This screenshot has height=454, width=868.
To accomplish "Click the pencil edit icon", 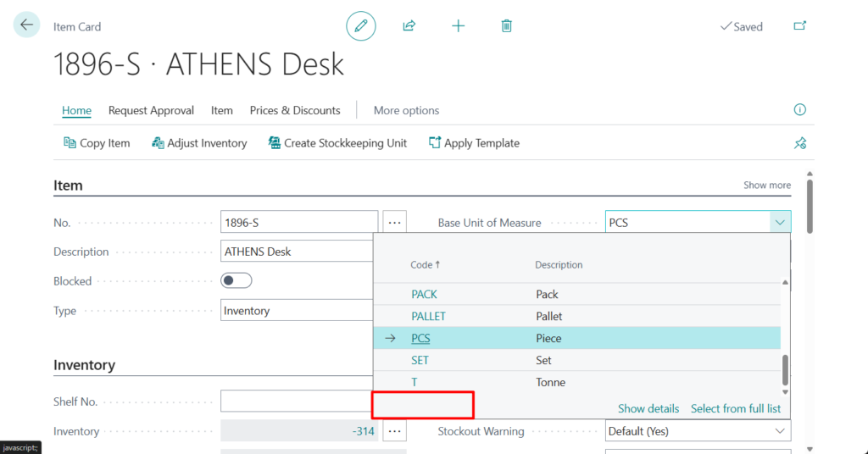I will 361,26.
